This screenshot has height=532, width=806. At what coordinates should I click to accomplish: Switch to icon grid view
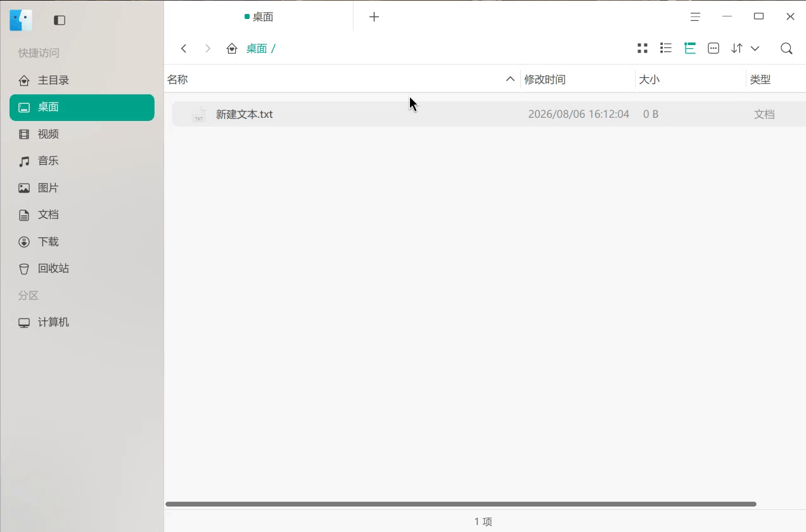click(642, 49)
